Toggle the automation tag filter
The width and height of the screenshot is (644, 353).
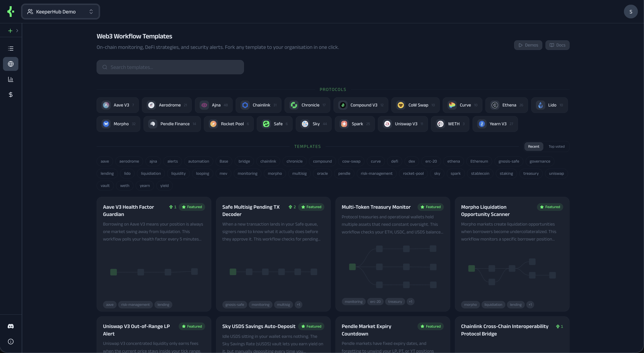(x=199, y=161)
